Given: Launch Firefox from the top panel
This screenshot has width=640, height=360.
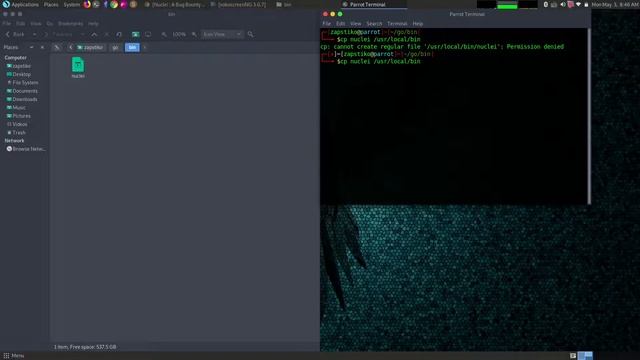Looking at the screenshot, I should click(x=87, y=4).
